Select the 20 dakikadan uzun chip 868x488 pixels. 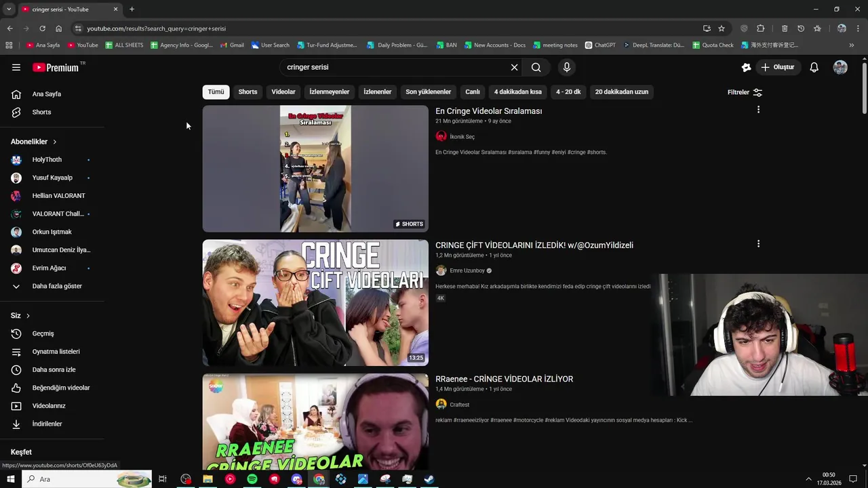pyautogui.click(x=622, y=92)
